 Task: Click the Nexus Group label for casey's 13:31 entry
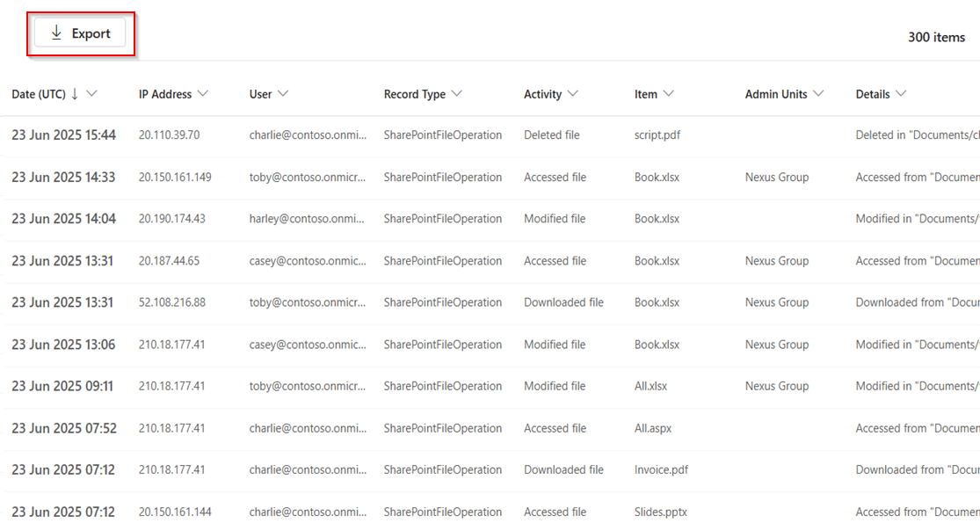click(x=776, y=260)
